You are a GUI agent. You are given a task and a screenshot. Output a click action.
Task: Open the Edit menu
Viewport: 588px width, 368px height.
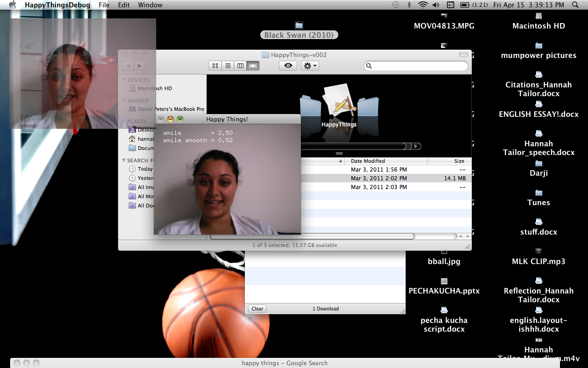124,5
